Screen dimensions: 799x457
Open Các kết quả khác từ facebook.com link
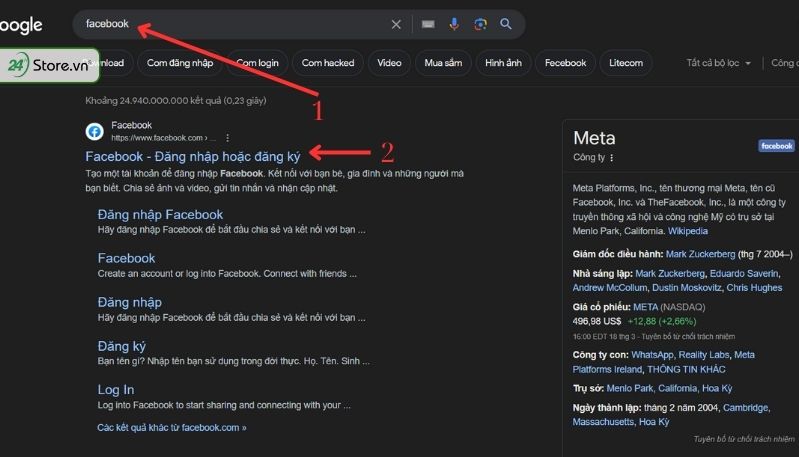point(172,427)
